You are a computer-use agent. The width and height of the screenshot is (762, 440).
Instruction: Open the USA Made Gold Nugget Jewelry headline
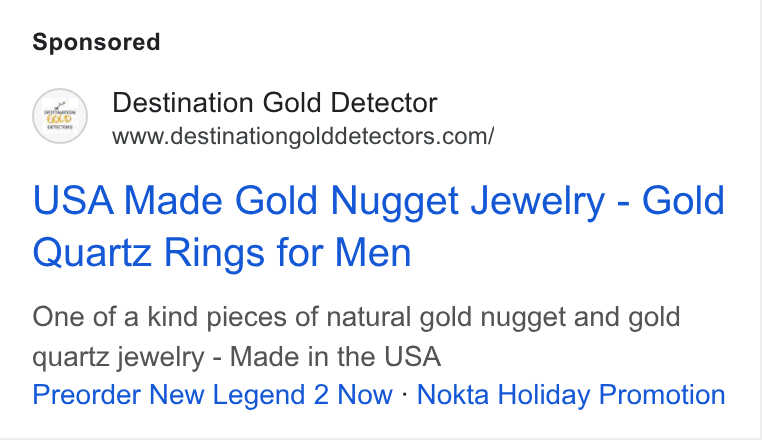(379, 227)
